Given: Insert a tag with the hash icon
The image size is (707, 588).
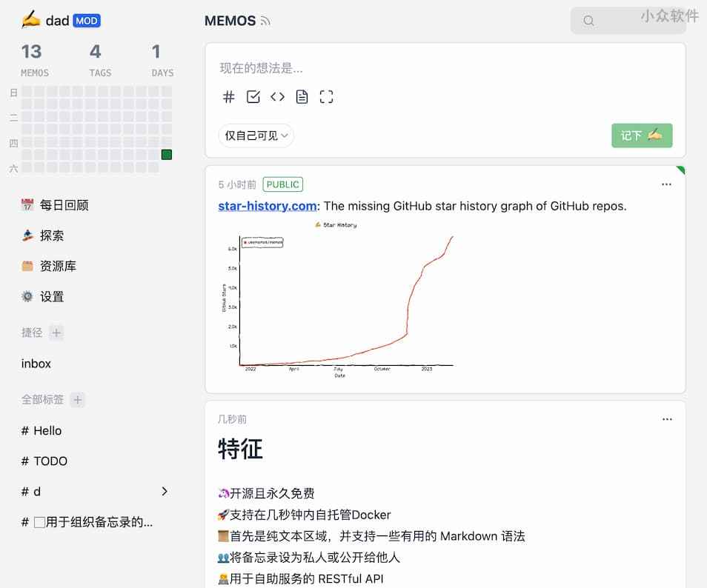Looking at the screenshot, I should (x=229, y=97).
